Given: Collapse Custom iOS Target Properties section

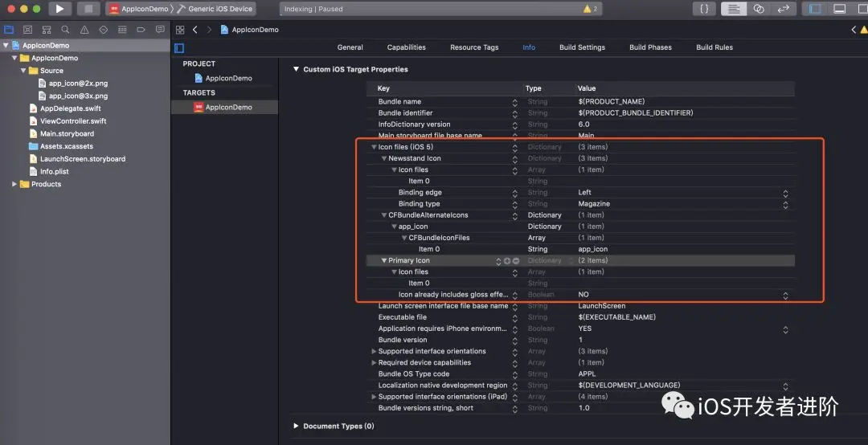Looking at the screenshot, I should 296,69.
